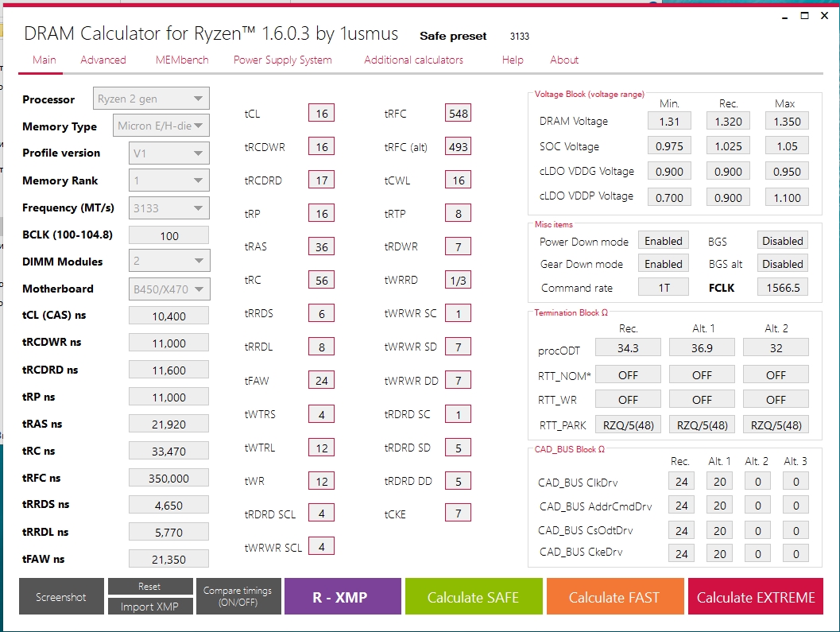Click procODT Alt. 1 value 36.9
The image size is (840, 632).
[702, 348]
